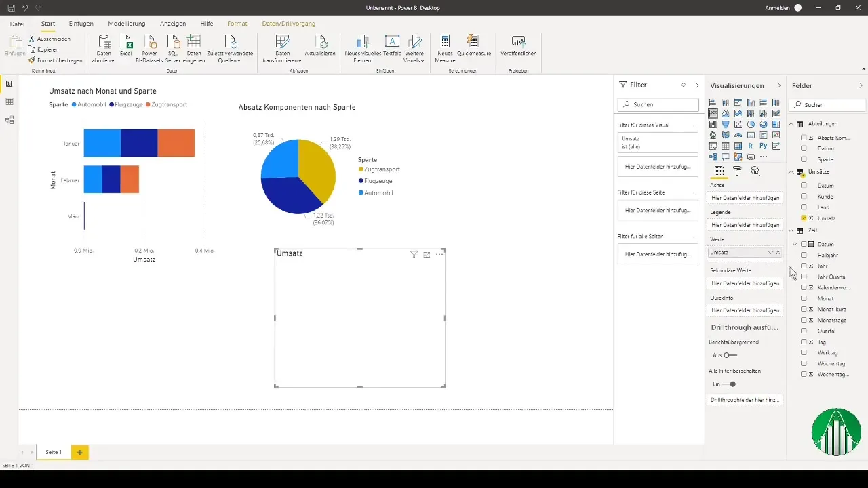Open Daten transformieren dropdown
Screen dimensions: 868x488
(x=282, y=47)
